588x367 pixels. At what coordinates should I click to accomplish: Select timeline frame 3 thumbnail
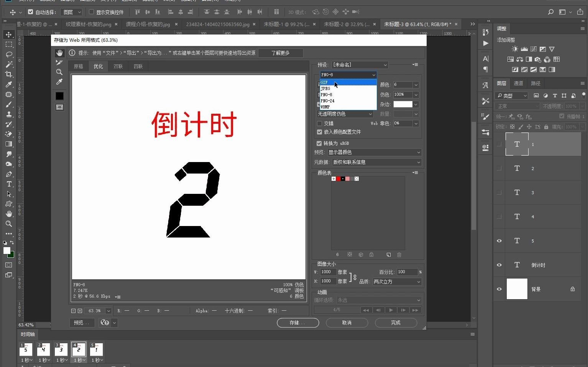[61, 349]
